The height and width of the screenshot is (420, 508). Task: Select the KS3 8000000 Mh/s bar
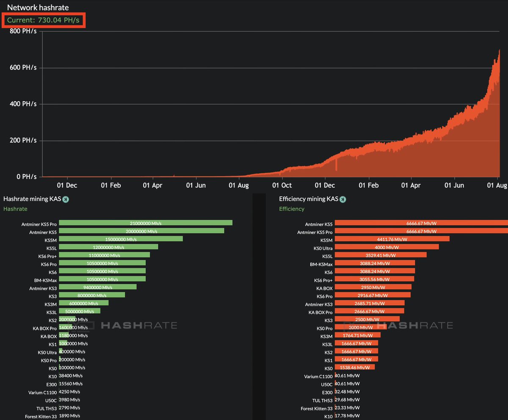[x=92, y=296]
